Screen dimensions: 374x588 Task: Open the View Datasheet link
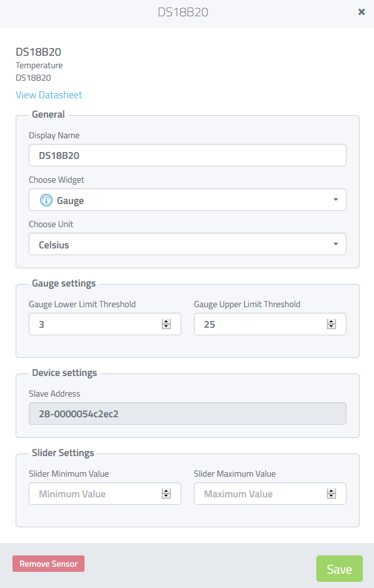pos(49,95)
